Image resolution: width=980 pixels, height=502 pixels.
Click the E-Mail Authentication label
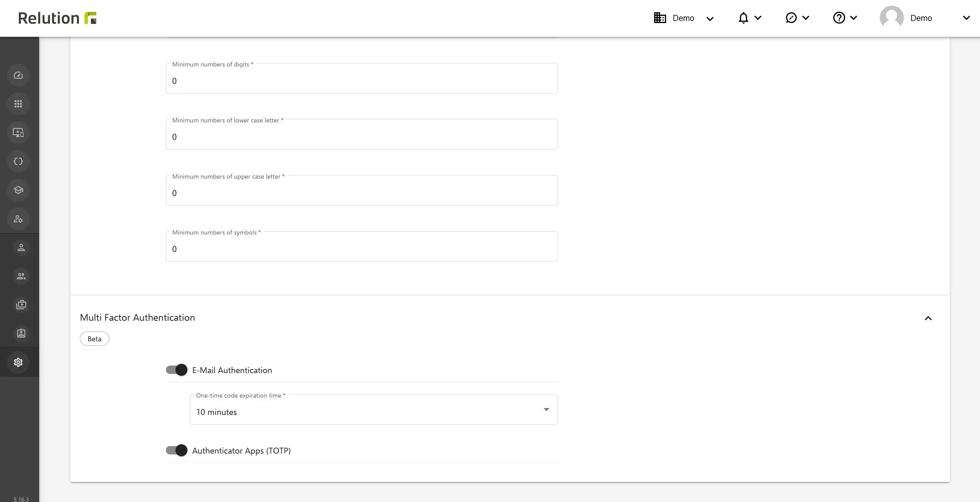[x=232, y=370]
